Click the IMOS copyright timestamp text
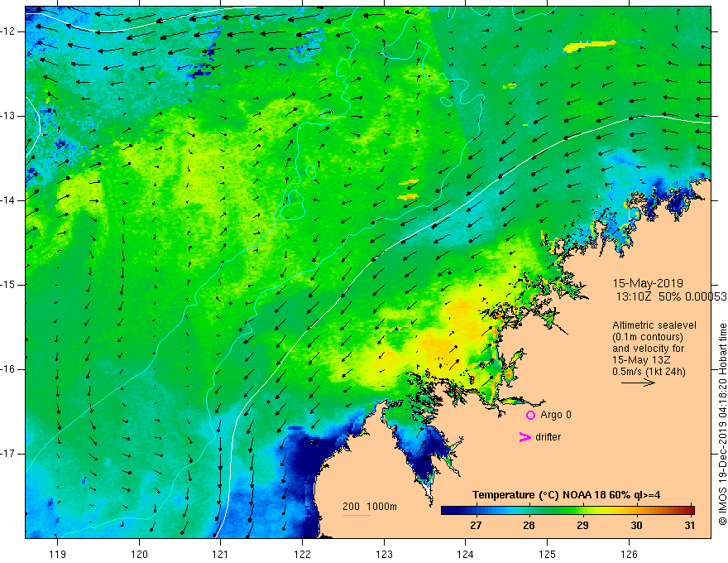The image size is (728, 563). click(722, 425)
